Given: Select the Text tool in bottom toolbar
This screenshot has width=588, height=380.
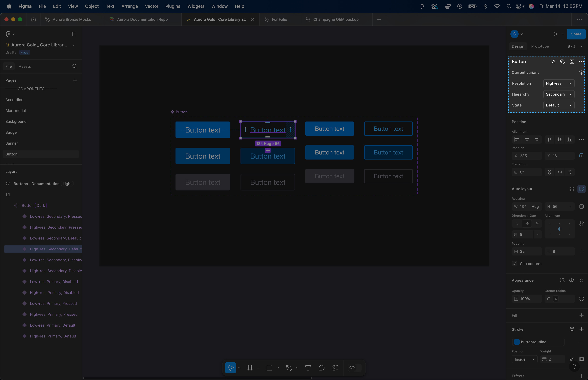Looking at the screenshot, I should click(308, 368).
